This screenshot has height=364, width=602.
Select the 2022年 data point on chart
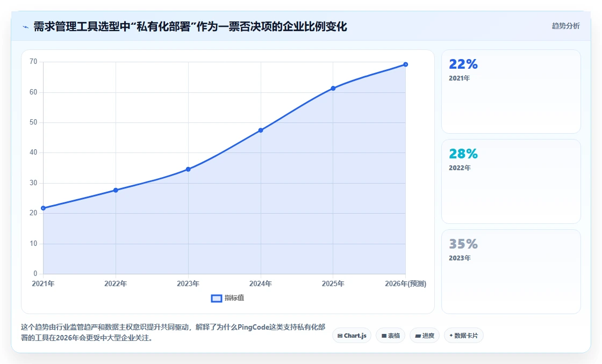[x=116, y=190]
